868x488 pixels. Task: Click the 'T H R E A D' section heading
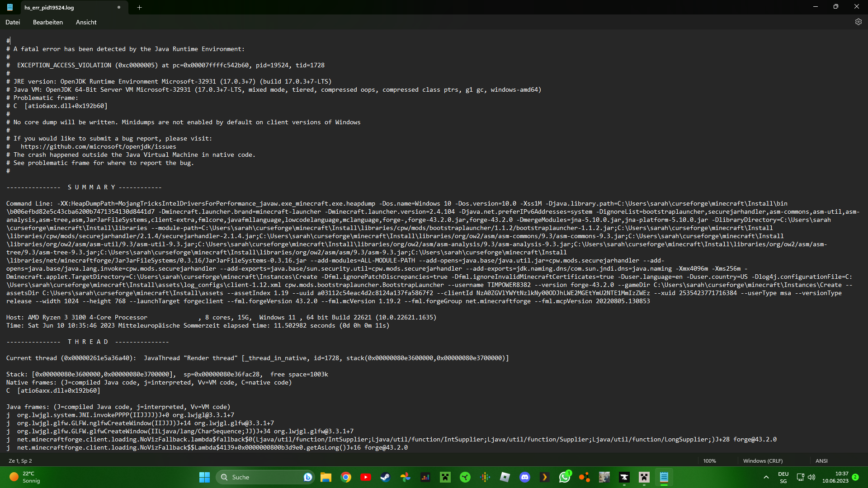point(88,342)
